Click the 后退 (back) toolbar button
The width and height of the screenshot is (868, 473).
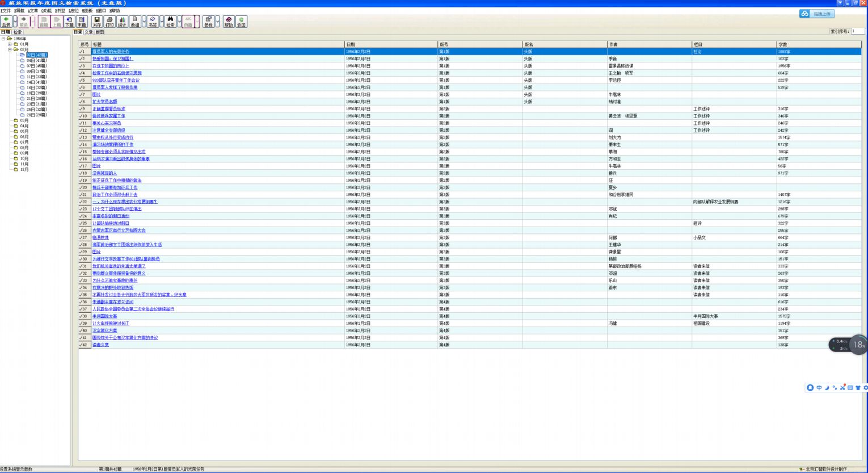point(6,22)
